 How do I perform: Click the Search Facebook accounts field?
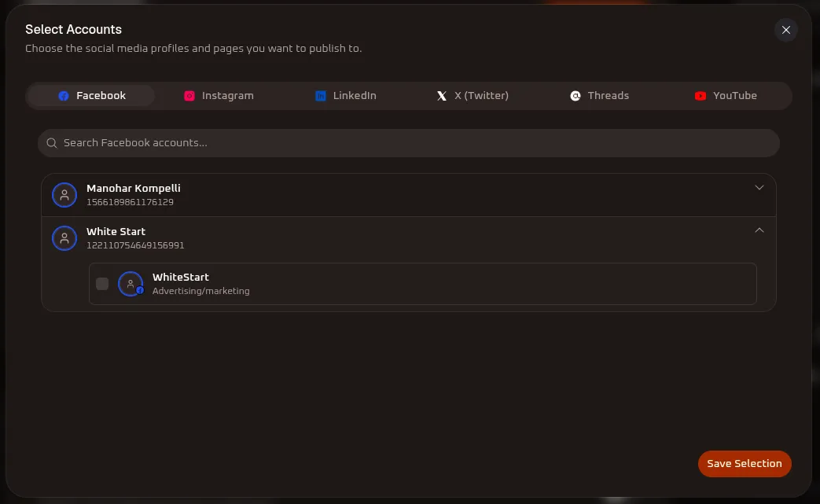tap(409, 143)
